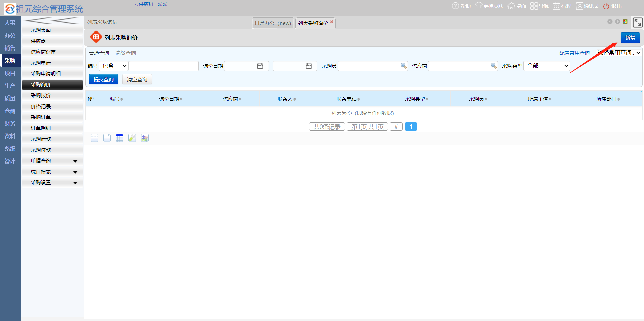Open the 人事 module in left bar

[10, 23]
